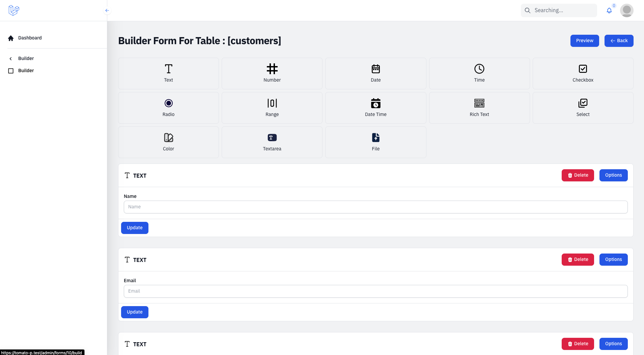
Task: Collapse the sidebar with arrow toggle
Action: [107, 10]
